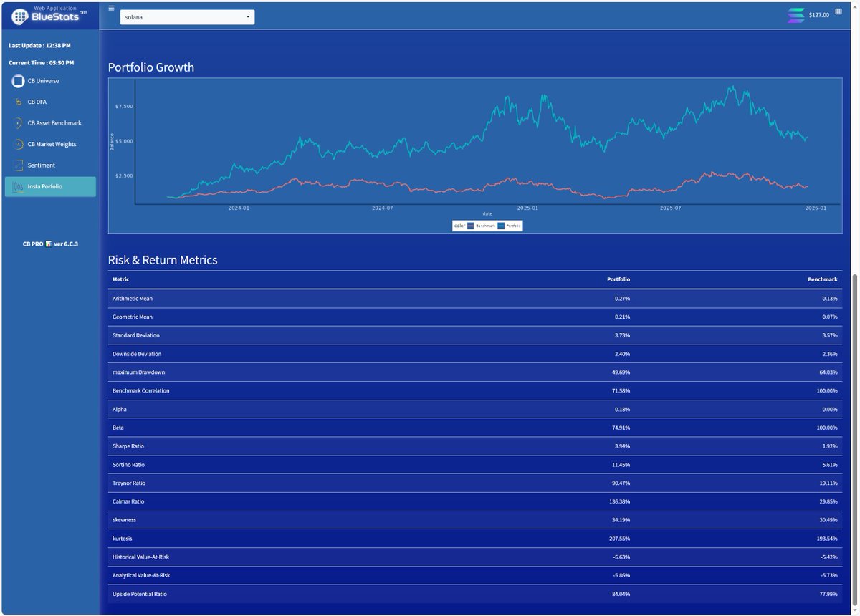This screenshot has width=860, height=616.
Task: Open the solana asset dropdown
Action: point(187,16)
